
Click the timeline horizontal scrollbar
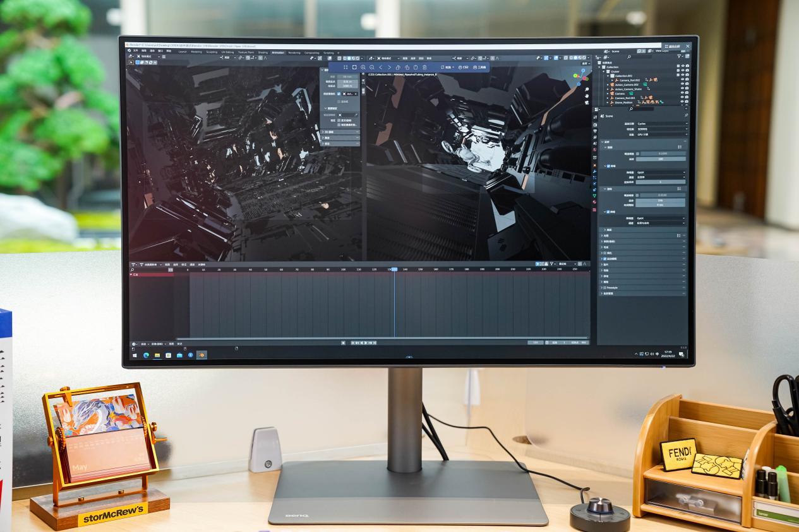click(383, 338)
